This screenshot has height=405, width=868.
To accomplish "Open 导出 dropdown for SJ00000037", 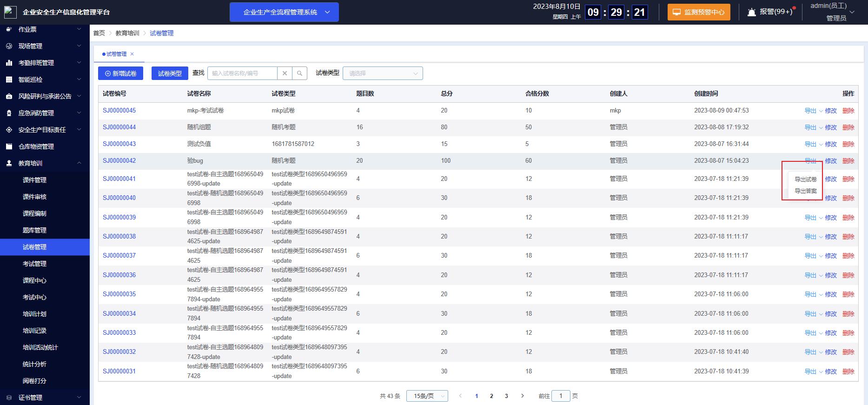I will click(814, 256).
